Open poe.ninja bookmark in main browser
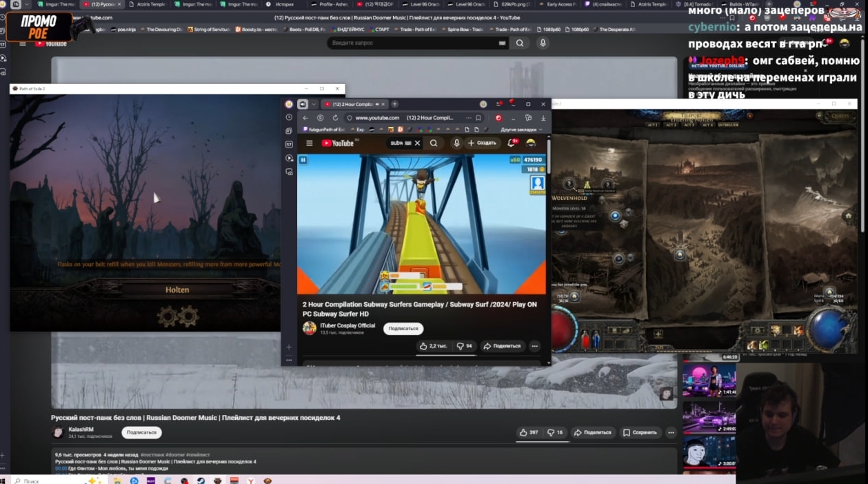The image size is (868, 484). pyautogui.click(x=122, y=30)
